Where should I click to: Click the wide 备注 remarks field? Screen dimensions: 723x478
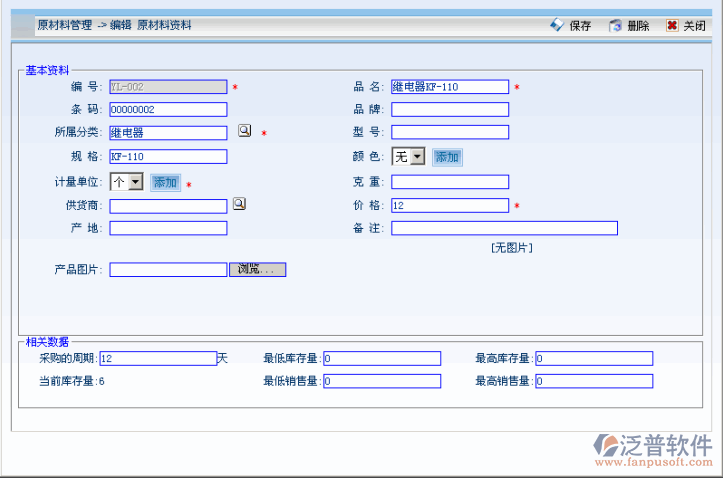coord(504,228)
